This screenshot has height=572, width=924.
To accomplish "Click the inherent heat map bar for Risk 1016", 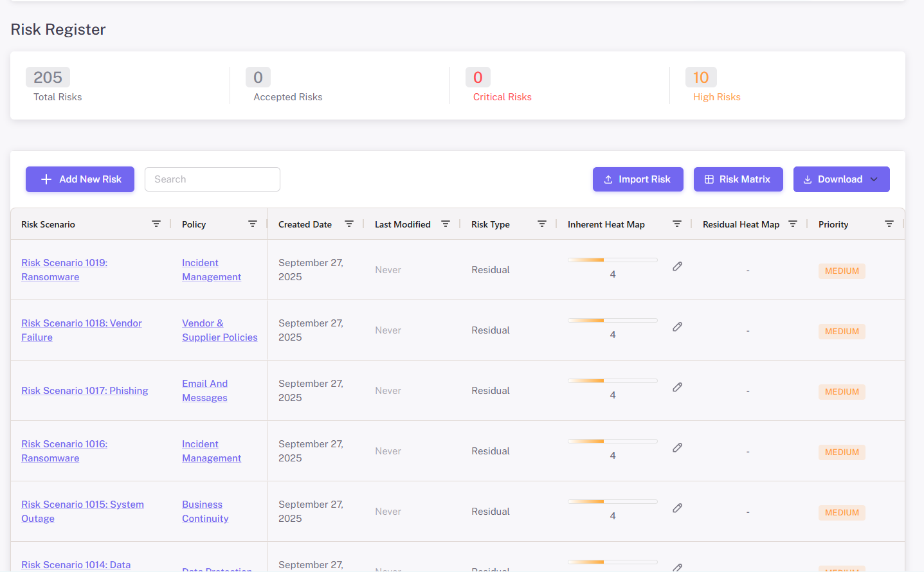I will tap(612, 441).
